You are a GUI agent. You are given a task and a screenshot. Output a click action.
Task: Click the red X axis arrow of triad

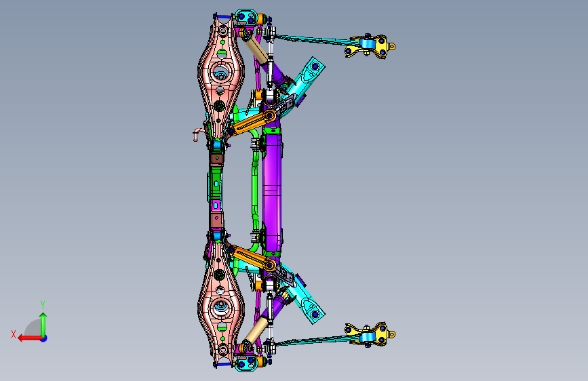[29, 338]
